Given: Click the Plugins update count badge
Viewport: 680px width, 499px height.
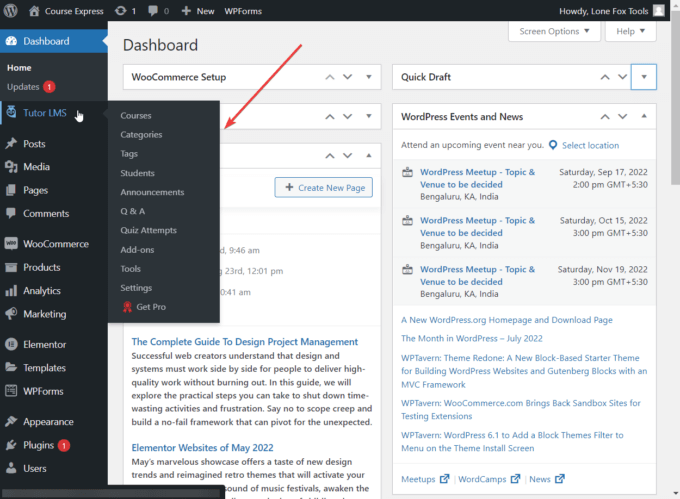Looking at the screenshot, I should (x=64, y=445).
